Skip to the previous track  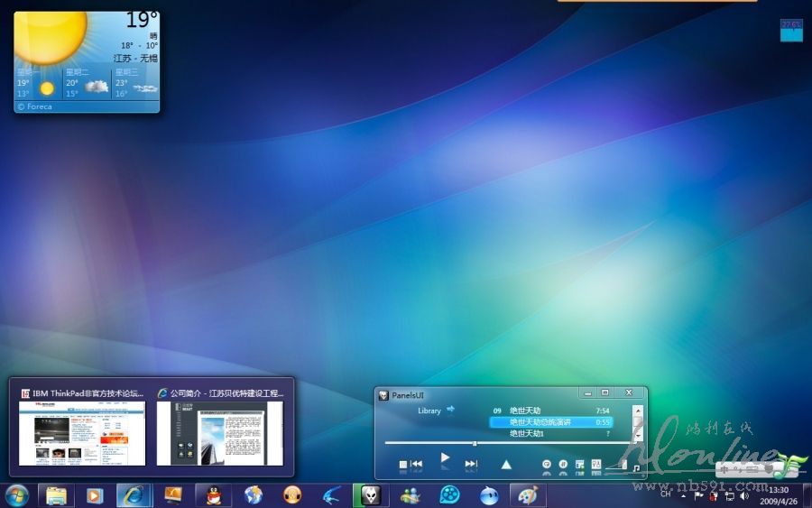[417, 464]
